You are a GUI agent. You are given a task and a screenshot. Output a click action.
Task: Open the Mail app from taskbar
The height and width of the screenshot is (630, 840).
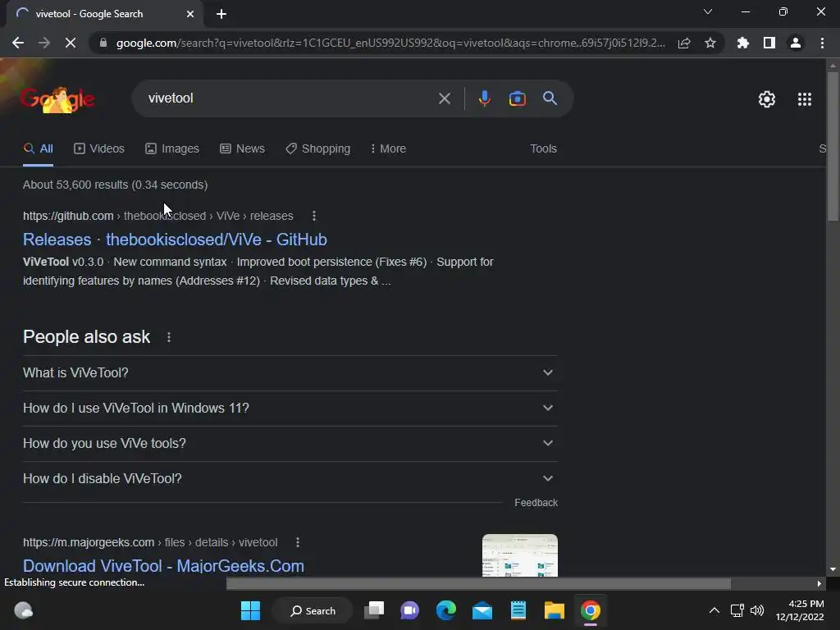(x=482, y=610)
